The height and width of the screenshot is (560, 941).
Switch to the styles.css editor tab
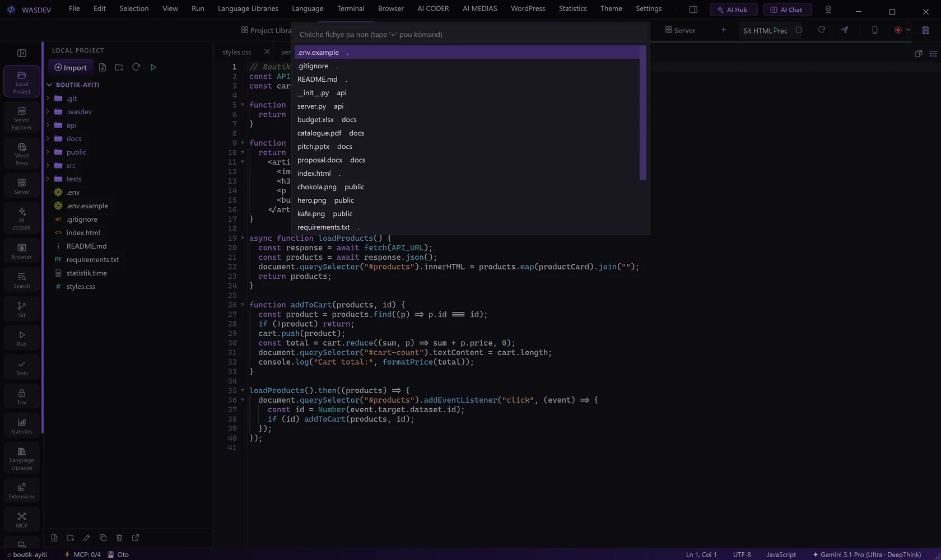pos(236,52)
